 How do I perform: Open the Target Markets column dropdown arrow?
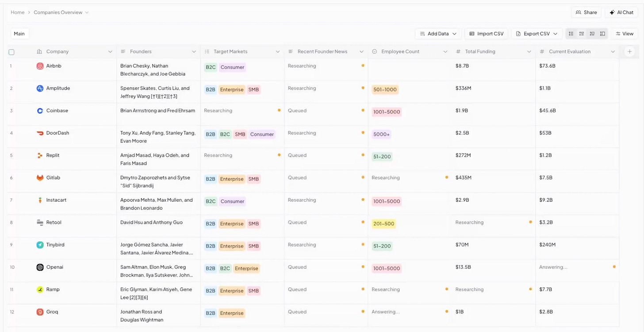pos(278,52)
